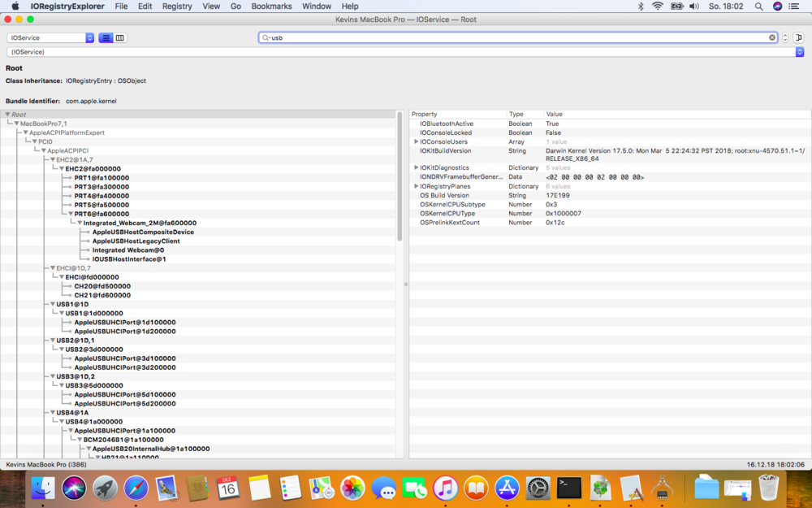Clear the usb search field text
812x508 pixels.
[x=772, y=37]
